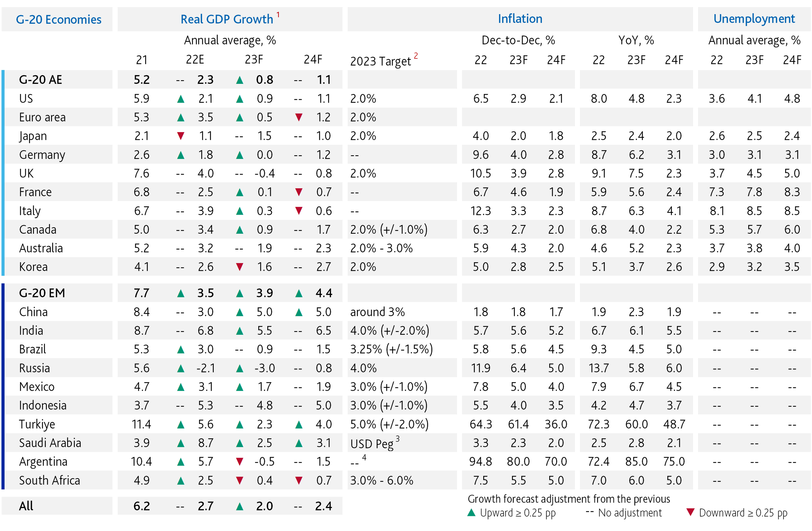The height and width of the screenshot is (531, 812).
Task: Select the Unemployment column header
Action: click(x=754, y=19)
